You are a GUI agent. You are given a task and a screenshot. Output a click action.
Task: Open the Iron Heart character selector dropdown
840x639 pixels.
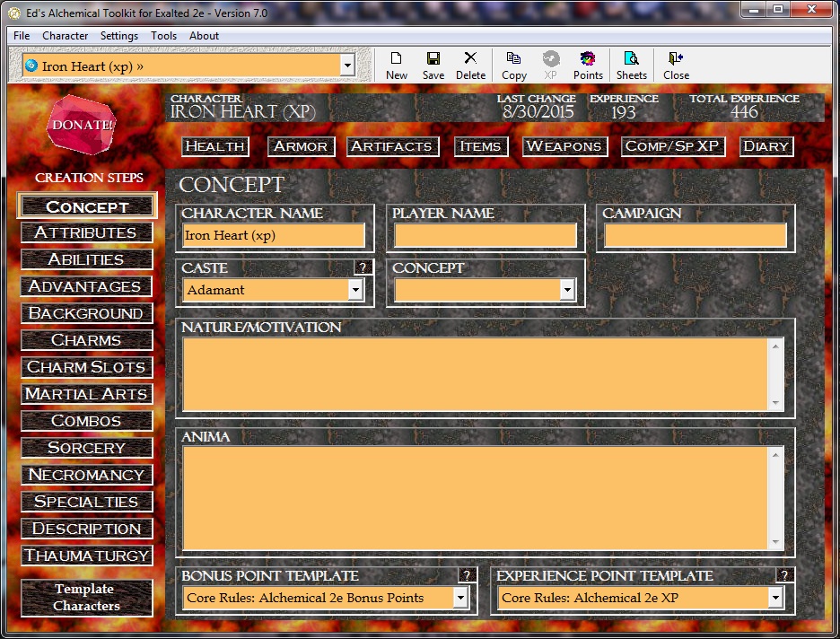[347, 66]
